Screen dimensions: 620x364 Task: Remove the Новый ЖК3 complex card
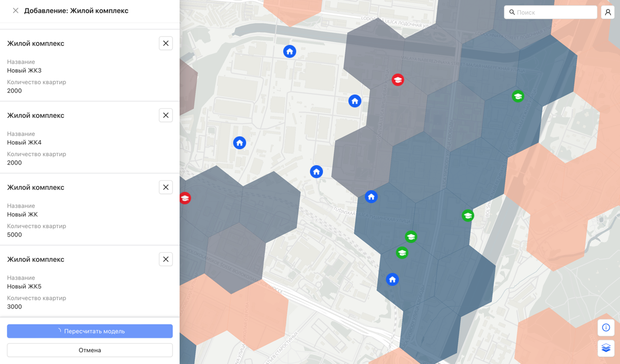[166, 43]
